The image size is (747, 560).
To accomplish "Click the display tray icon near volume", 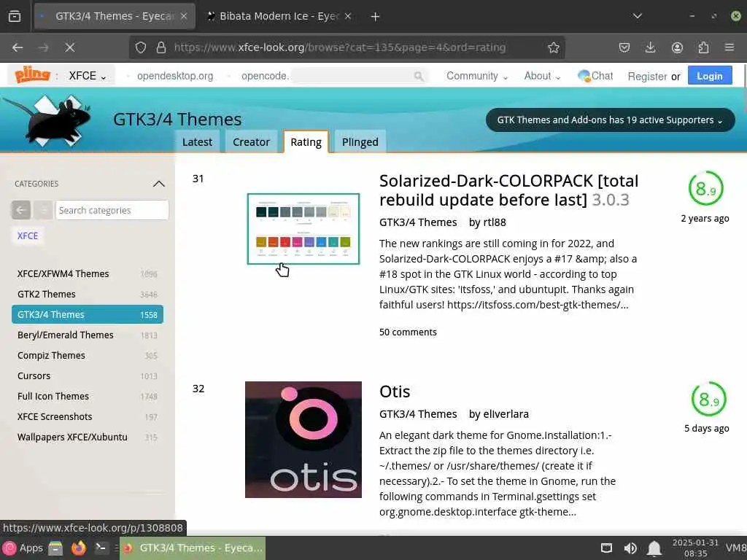I will [x=606, y=548].
